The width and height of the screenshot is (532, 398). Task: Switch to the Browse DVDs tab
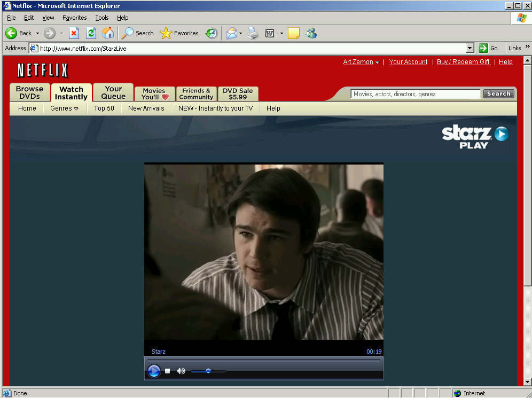[x=30, y=92]
